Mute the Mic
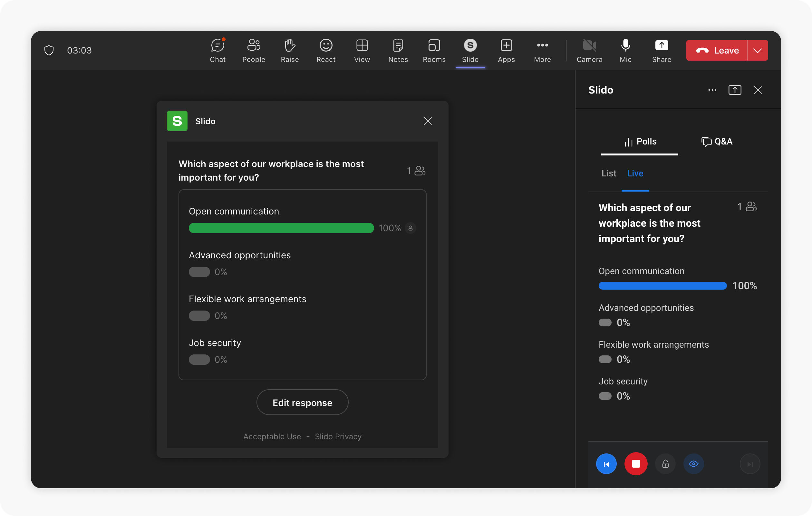 click(x=625, y=51)
